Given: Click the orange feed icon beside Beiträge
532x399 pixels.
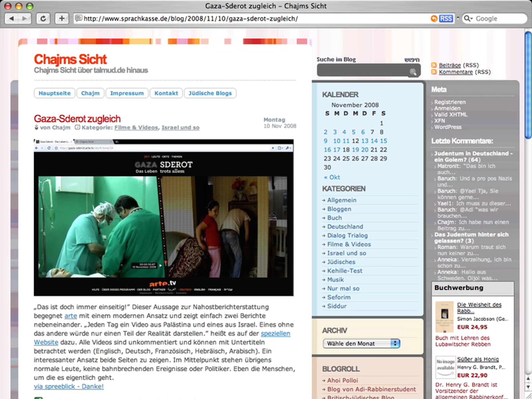Looking at the screenshot, I should click(434, 65).
